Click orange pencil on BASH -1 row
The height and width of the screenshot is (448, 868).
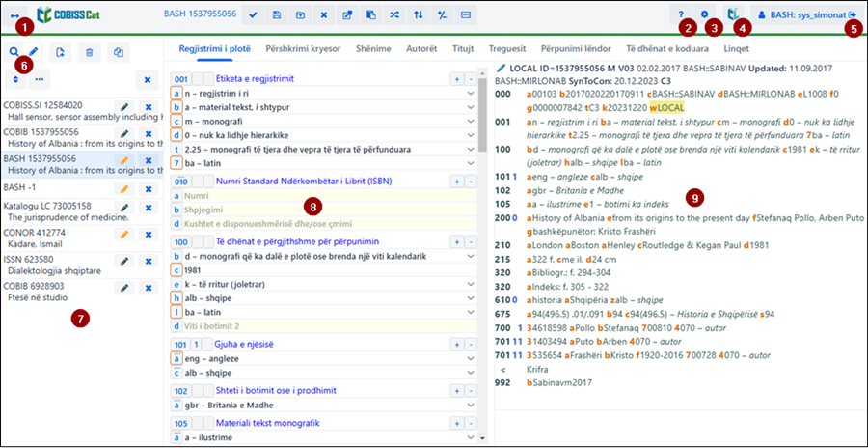click(124, 189)
